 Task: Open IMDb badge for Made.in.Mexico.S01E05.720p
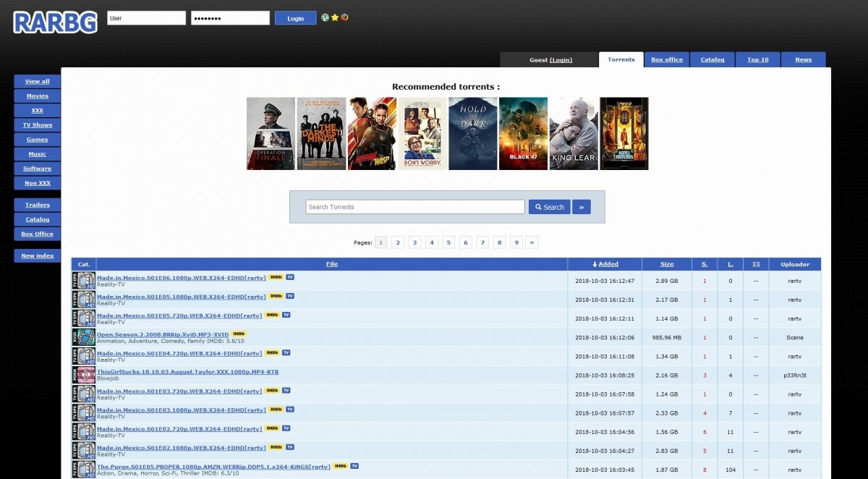(272, 315)
